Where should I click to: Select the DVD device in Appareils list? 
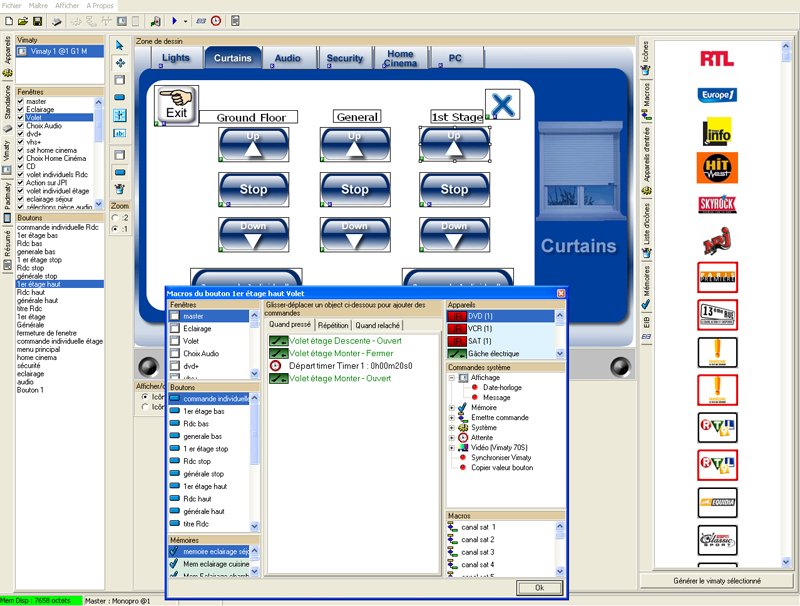(495, 316)
